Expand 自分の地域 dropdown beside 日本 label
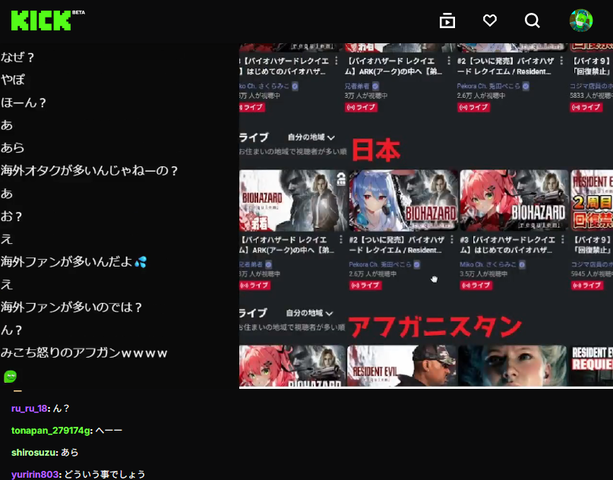The image size is (613, 480). click(x=311, y=137)
